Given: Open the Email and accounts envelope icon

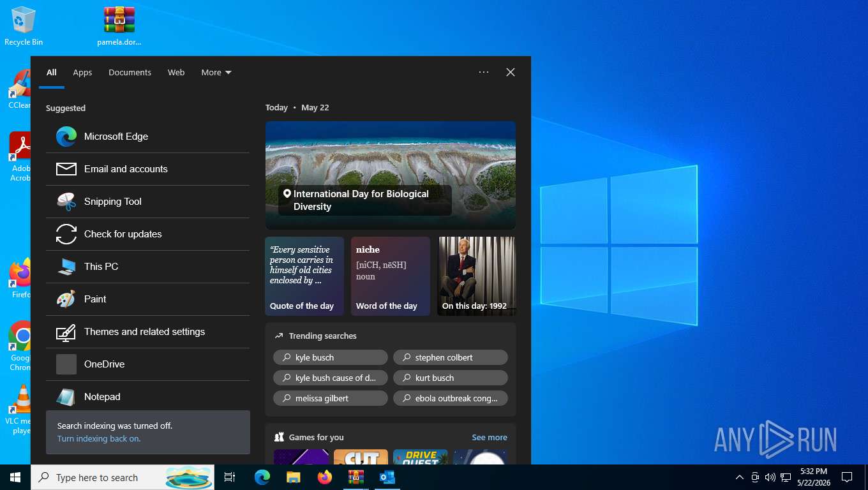Looking at the screenshot, I should 66,169.
